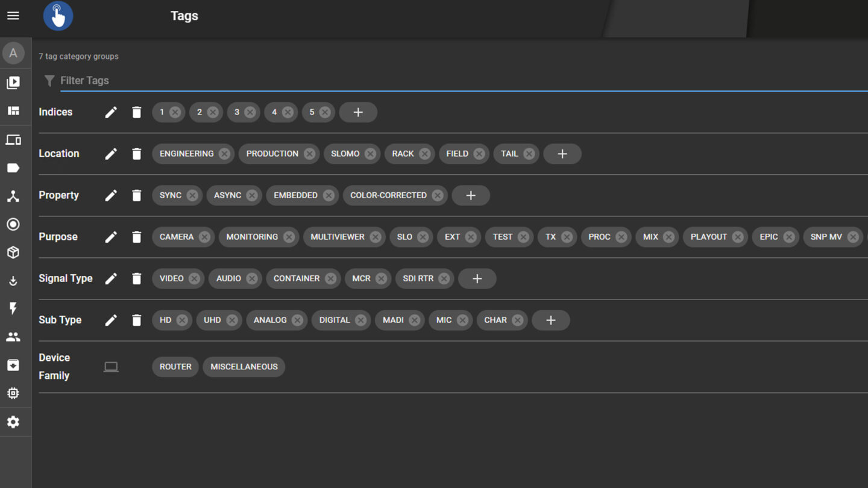Image resolution: width=868 pixels, height=488 pixels.
Task: Delete the Signal Type tag category
Action: point(137,278)
